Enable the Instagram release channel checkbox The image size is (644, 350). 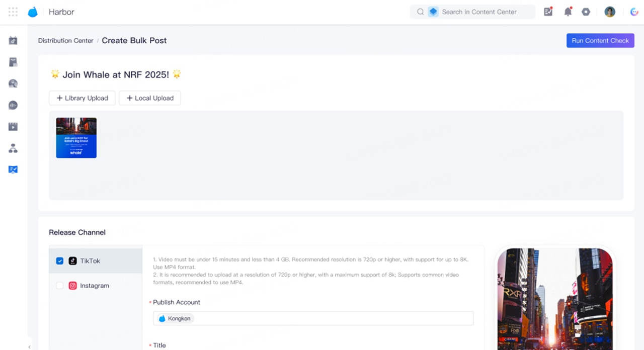[x=60, y=286]
